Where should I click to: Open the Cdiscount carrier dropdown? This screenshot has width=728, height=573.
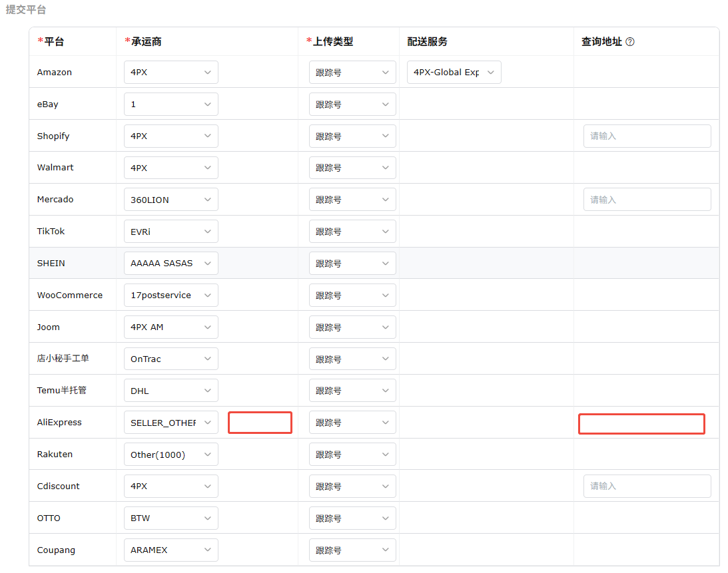171,486
